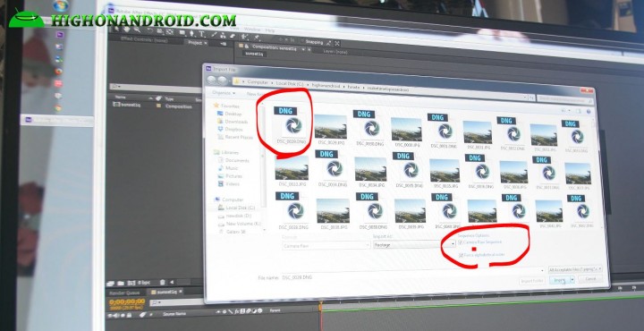
Task: Open the Project panel tab
Action: pyautogui.click(x=196, y=43)
